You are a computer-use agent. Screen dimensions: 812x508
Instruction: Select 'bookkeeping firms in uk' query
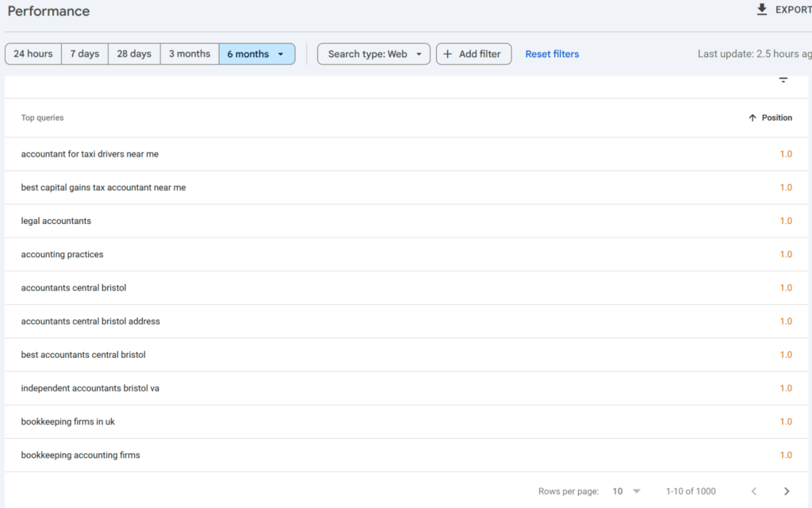[x=68, y=421]
